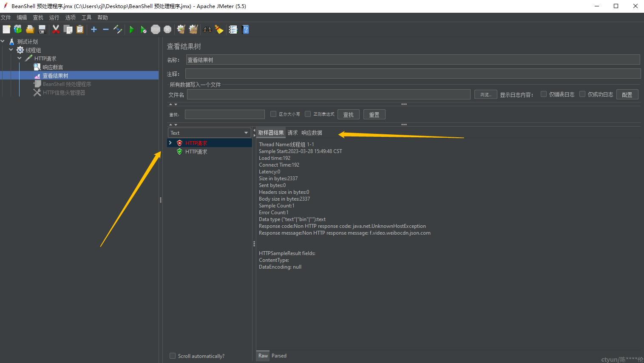Expand the failed HTTP请求 result row
This screenshot has height=363, width=644.
170,143
